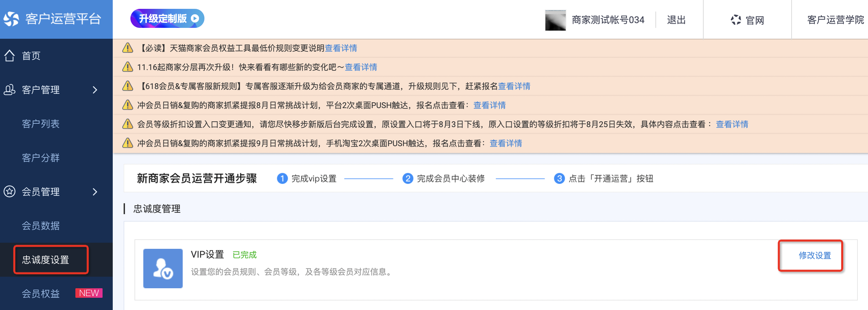Collapse the 客户管理 menu chevron
This screenshot has height=310, width=868.
coord(95,90)
